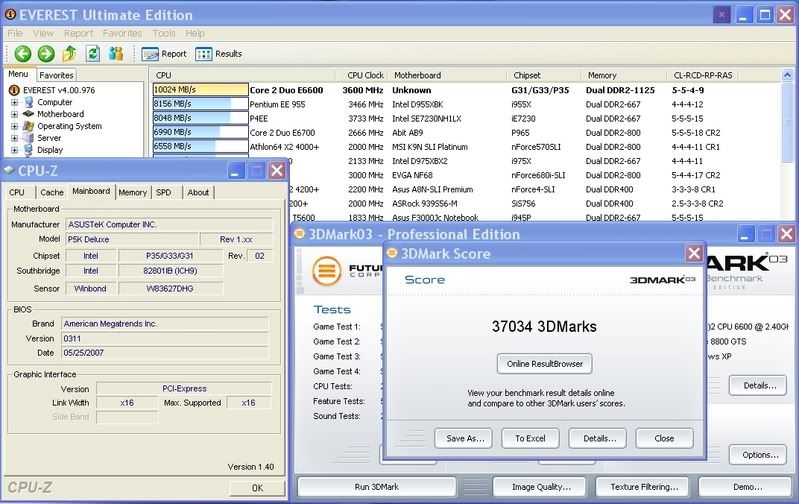Click the 8156 MB/s result bar
The image size is (799, 504).
click(201, 104)
